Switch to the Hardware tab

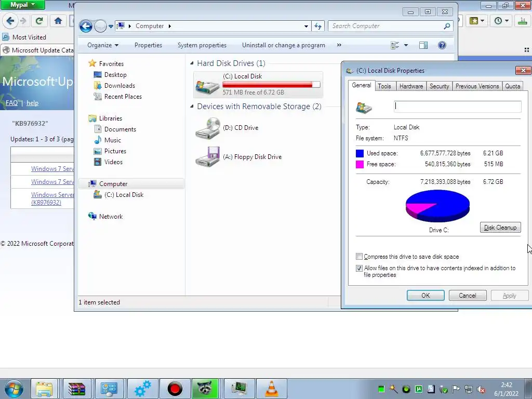411,86
